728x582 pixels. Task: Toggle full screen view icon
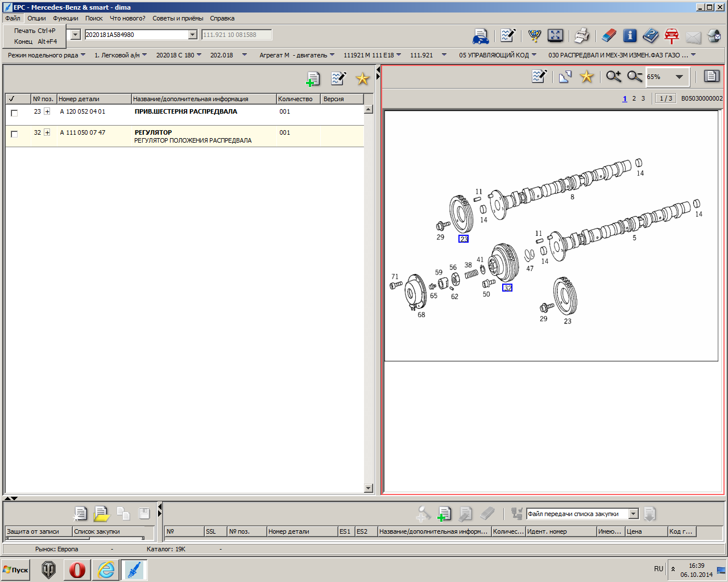(x=555, y=35)
